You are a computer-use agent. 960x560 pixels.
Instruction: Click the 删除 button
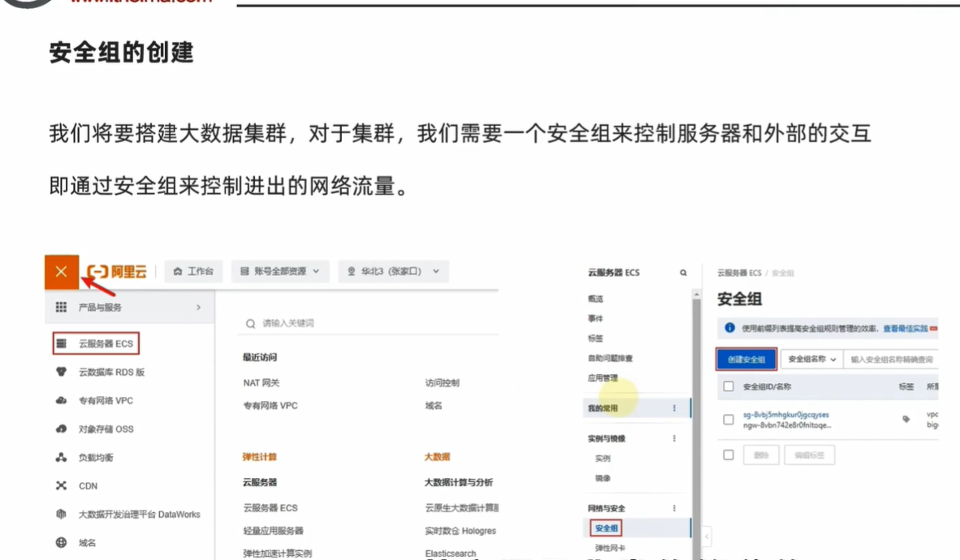click(761, 454)
